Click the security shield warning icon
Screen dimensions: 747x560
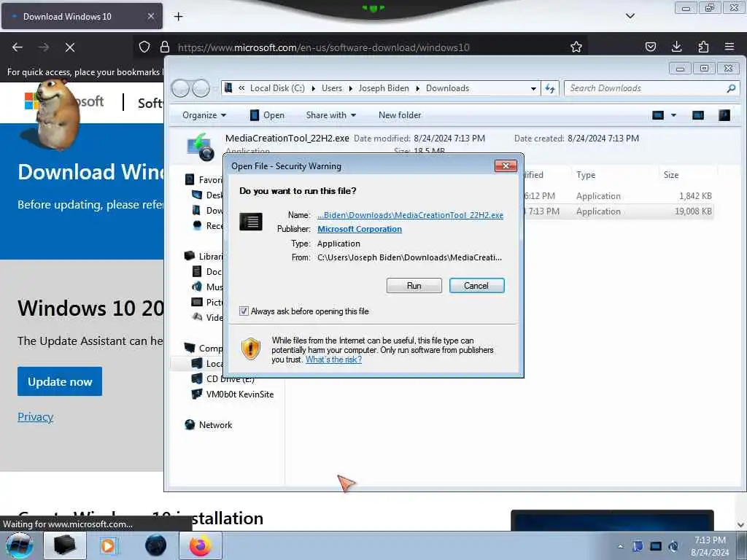pyautogui.click(x=251, y=349)
